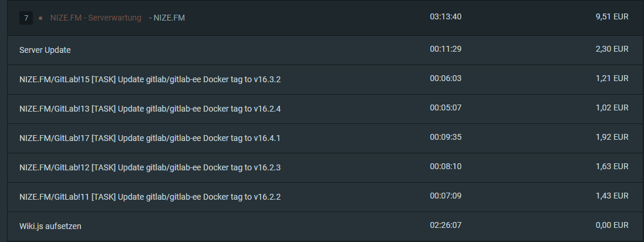Open the GitLab!12 update to v16.2.3 entry
Screen dimensions: 644x242
coord(150,167)
